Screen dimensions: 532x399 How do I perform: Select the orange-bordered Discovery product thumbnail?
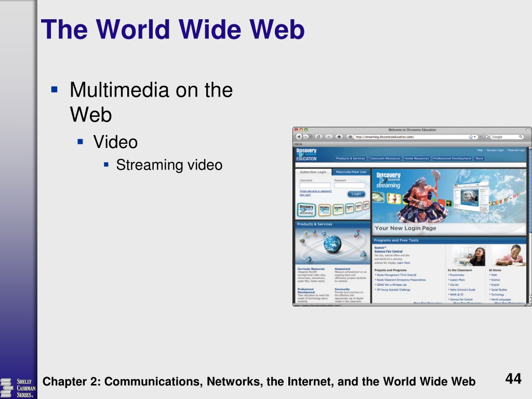[x=325, y=210]
